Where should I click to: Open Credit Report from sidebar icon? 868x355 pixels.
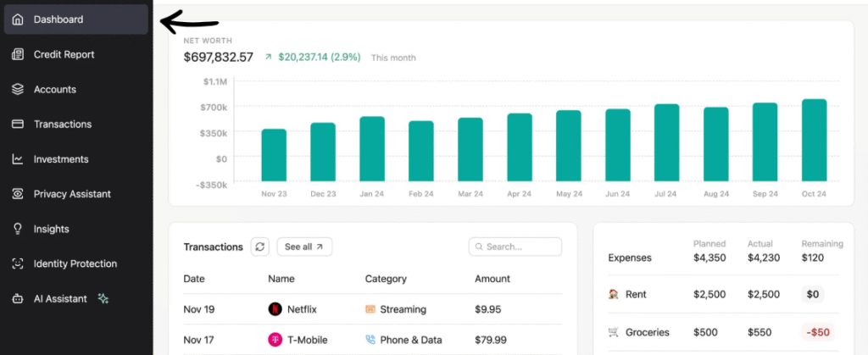click(18, 54)
